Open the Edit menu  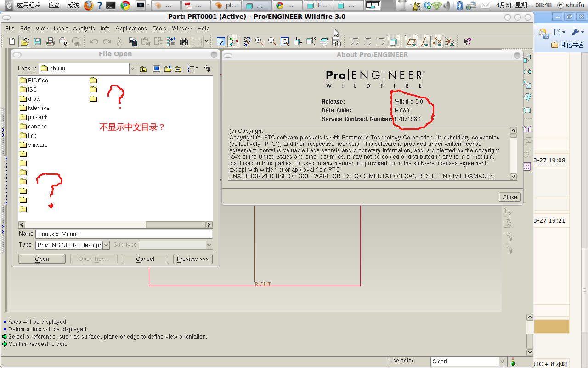[25, 29]
